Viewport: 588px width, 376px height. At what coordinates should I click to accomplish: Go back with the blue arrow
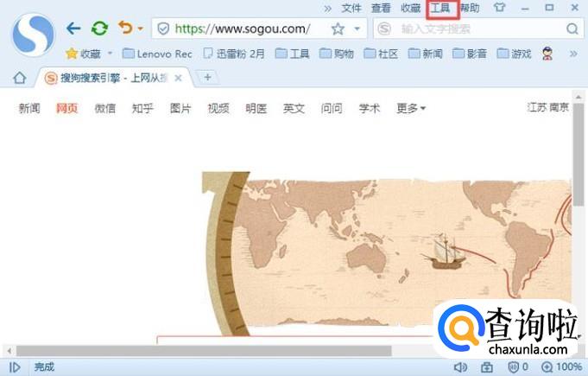click(73, 29)
